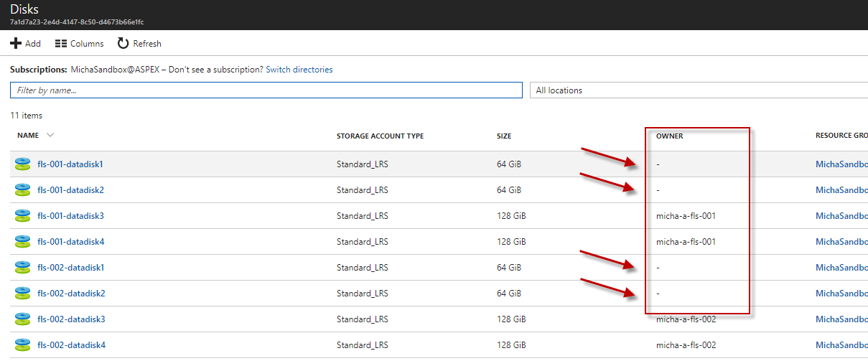Sort by STORAGE ACCOUNT TYPE column header

point(380,136)
